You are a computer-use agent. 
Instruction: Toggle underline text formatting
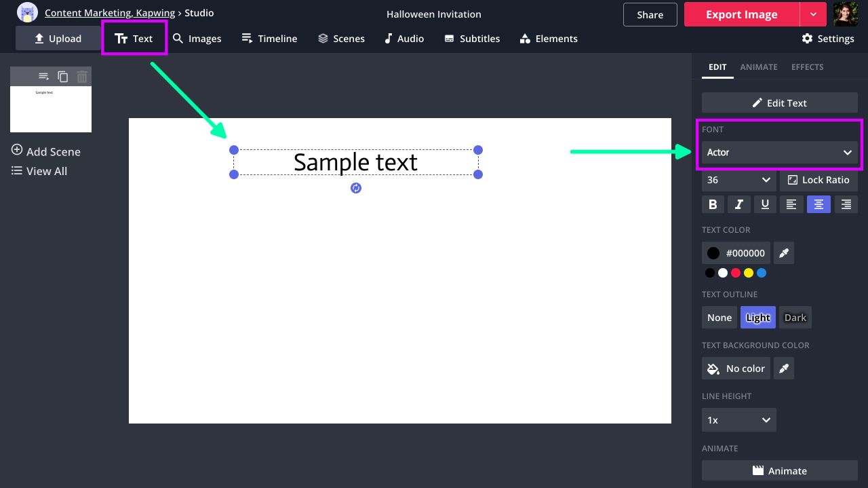[765, 204]
